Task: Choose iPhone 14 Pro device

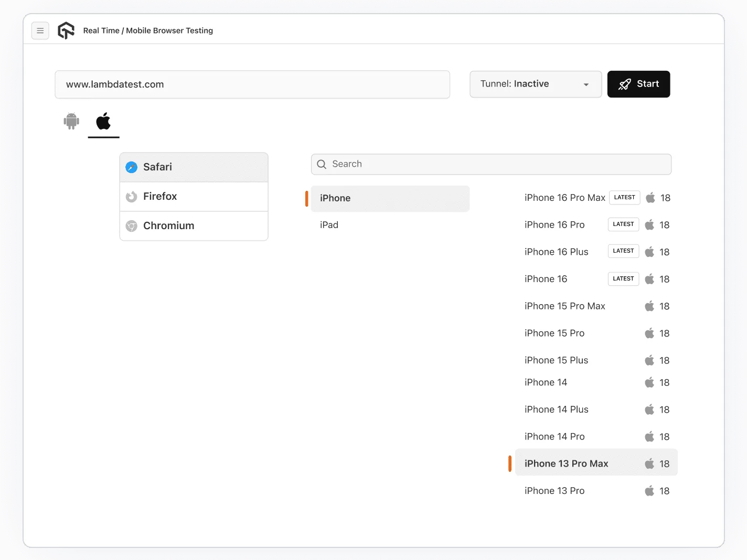Action: (554, 437)
